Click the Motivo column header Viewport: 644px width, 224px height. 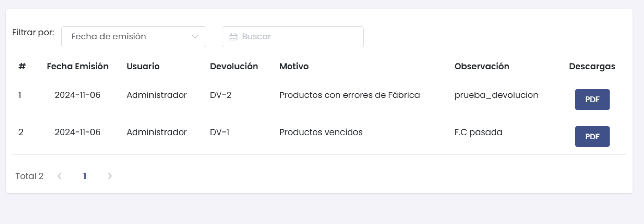coord(294,66)
